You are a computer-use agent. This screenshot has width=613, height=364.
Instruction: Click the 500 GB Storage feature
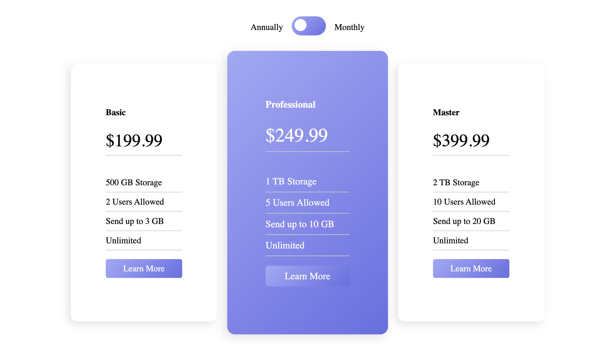point(134,182)
